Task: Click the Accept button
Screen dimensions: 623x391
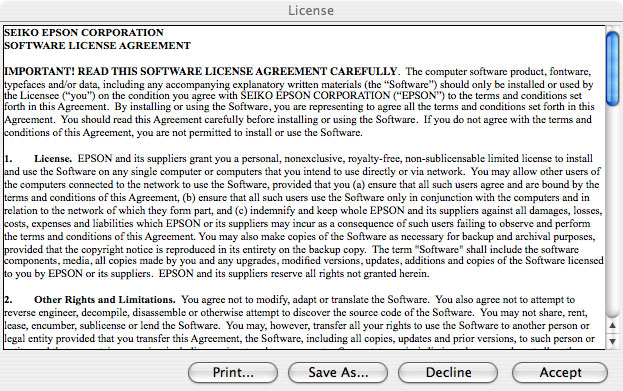Action: pyautogui.click(x=560, y=373)
